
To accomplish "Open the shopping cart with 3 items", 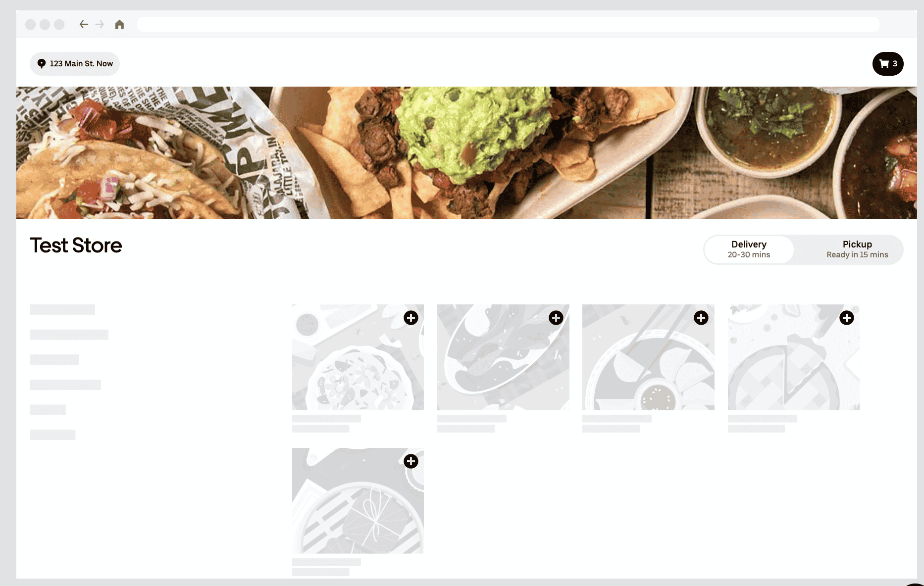I will tap(888, 64).
